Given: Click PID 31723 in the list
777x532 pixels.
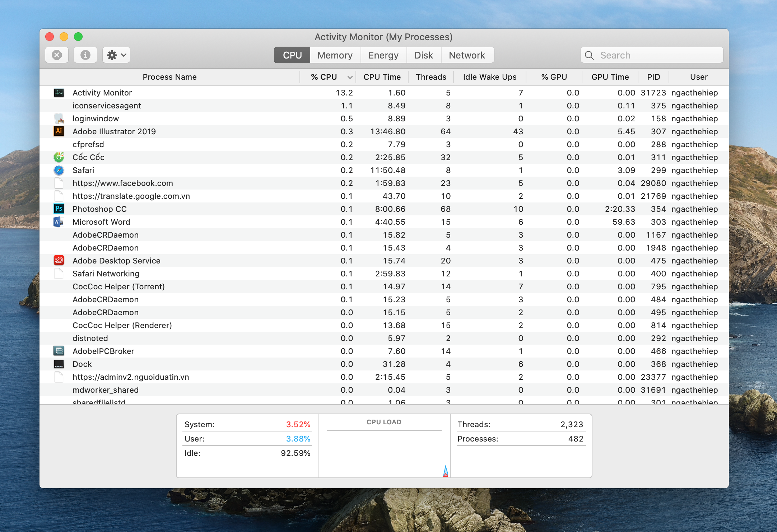Looking at the screenshot, I should [653, 93].
